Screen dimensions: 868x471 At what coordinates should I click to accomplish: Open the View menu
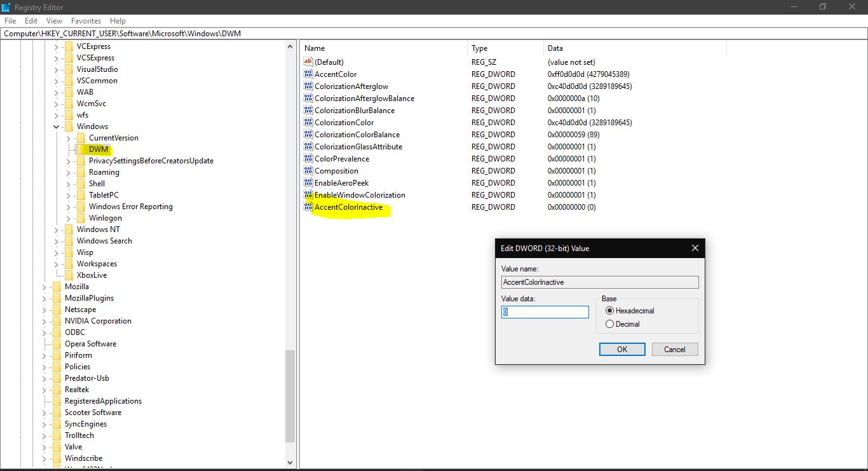(54, 20)
